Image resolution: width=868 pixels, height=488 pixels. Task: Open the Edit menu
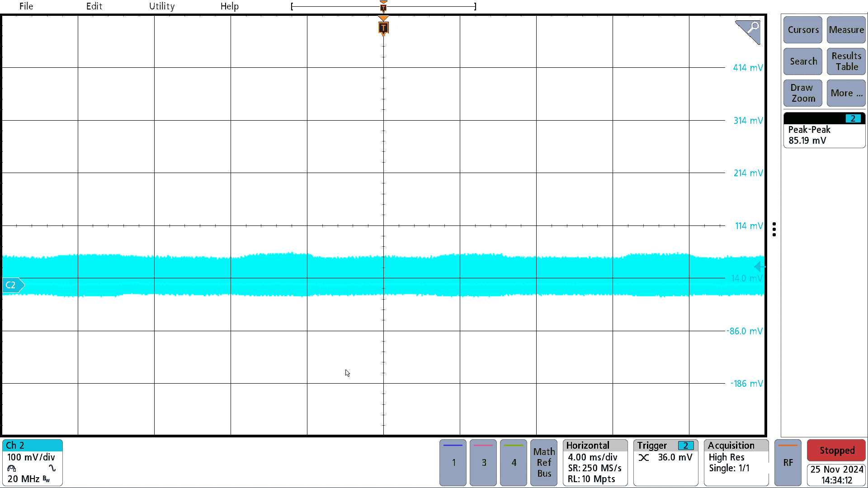[x=94, y=6]
